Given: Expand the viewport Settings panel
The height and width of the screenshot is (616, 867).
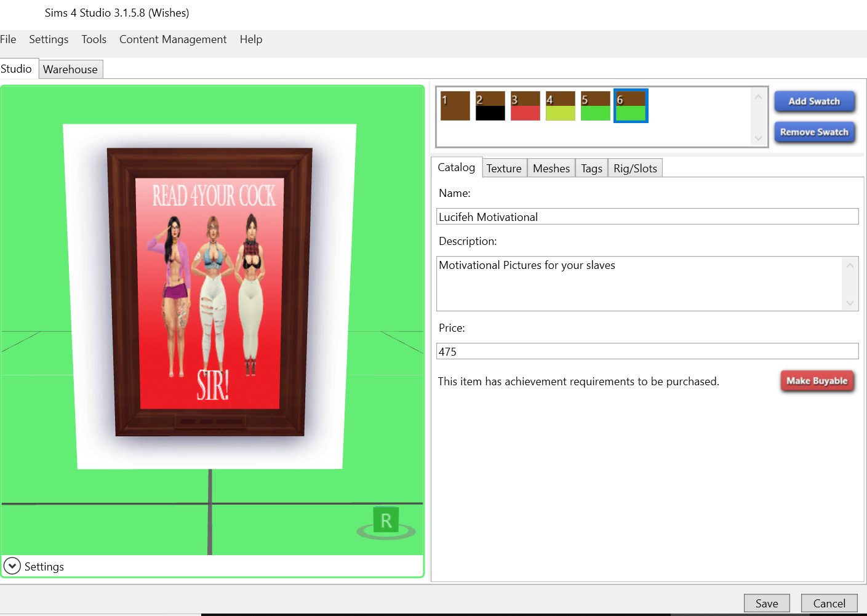Looking at the screenshot, I should pyautogui.click(x=12, y=566).
